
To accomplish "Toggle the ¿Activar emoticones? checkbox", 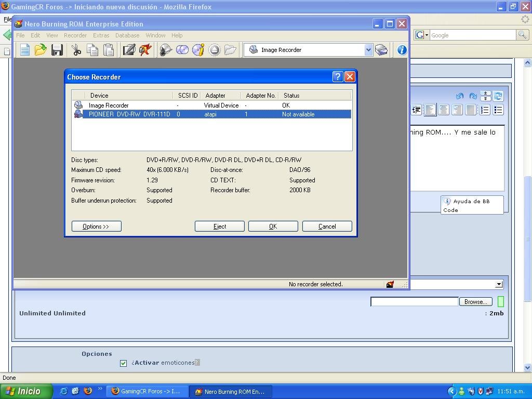I will pos(124,363).
